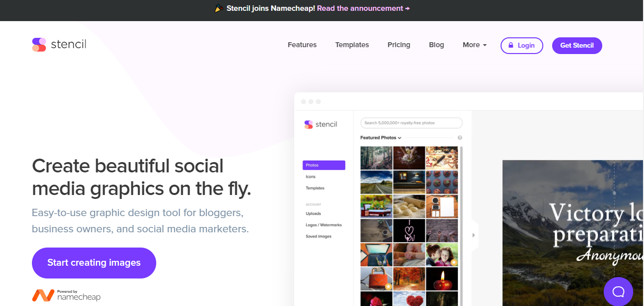644x306 pixels.
Task: Open Uploads in the preview sidebar
Action: tap(313, 214)
